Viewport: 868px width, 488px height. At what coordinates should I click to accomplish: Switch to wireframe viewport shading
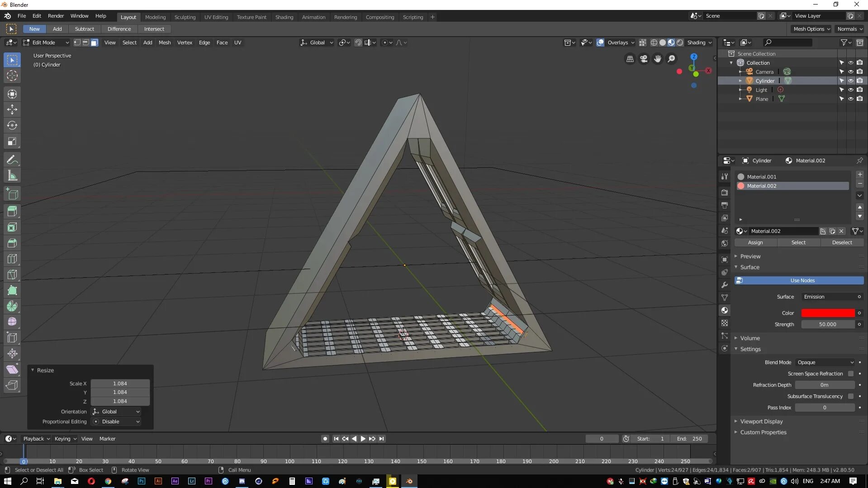[x=654, y=43]
